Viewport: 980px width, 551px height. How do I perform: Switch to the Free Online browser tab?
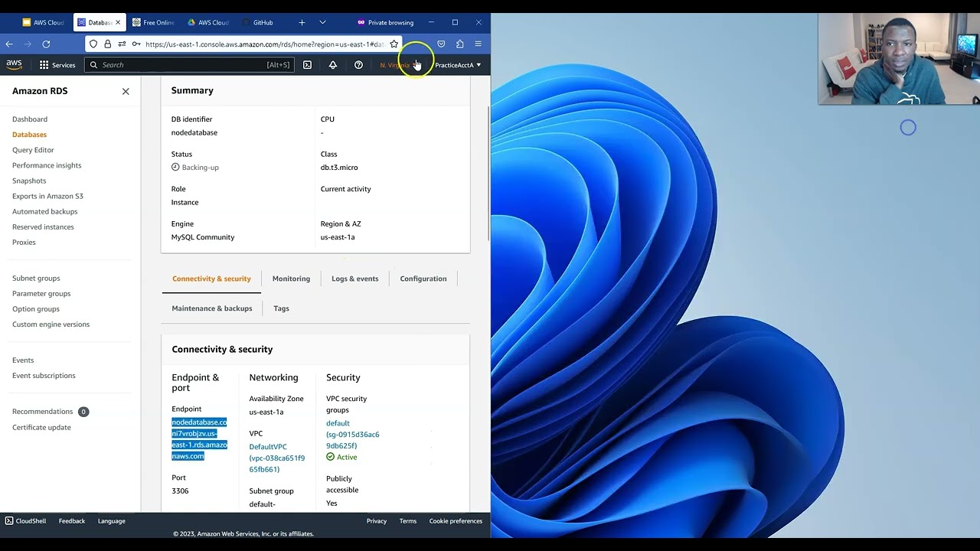[x=153, y=22]
